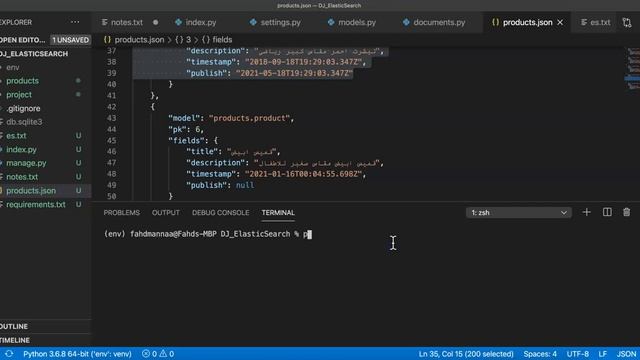This screenshot has width=640, height=360.
Task: Open errors and warnings count in status bar
Action: tap(158, 354)
